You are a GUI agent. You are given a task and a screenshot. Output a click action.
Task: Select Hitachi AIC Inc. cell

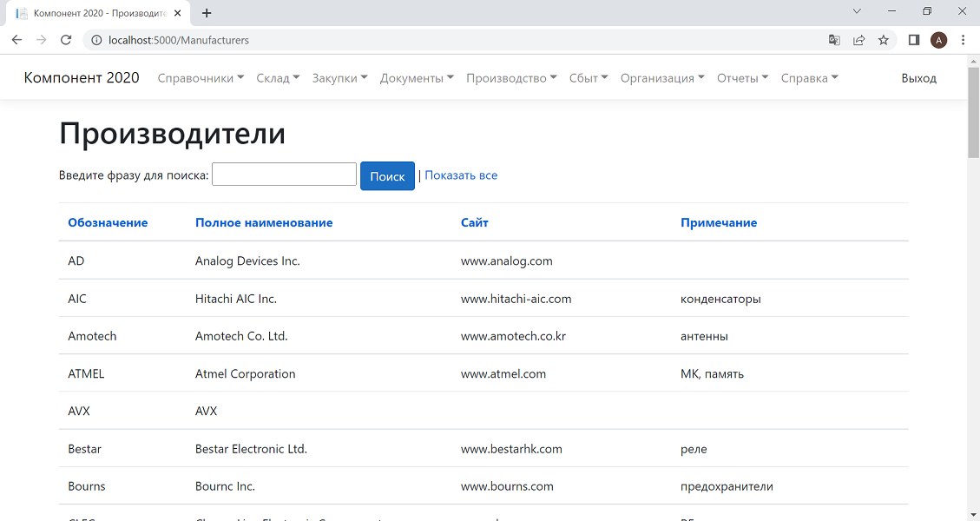point(235,299)
